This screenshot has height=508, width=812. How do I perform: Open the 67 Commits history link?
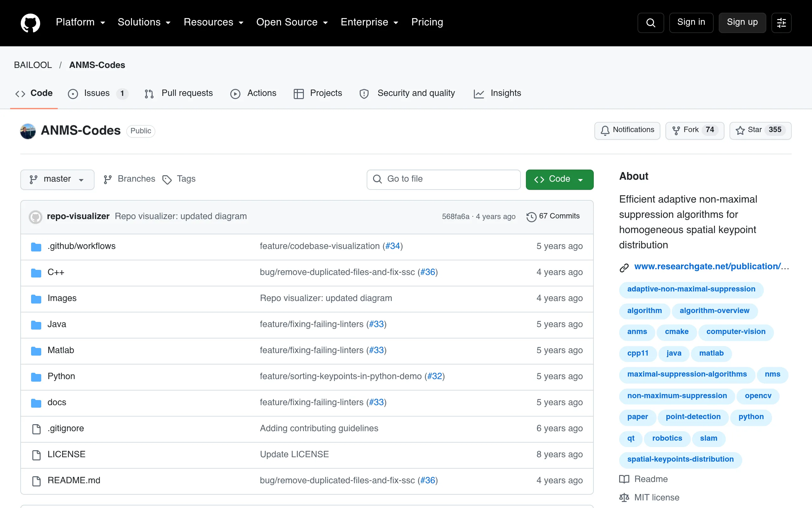click(x=553, y=216)
